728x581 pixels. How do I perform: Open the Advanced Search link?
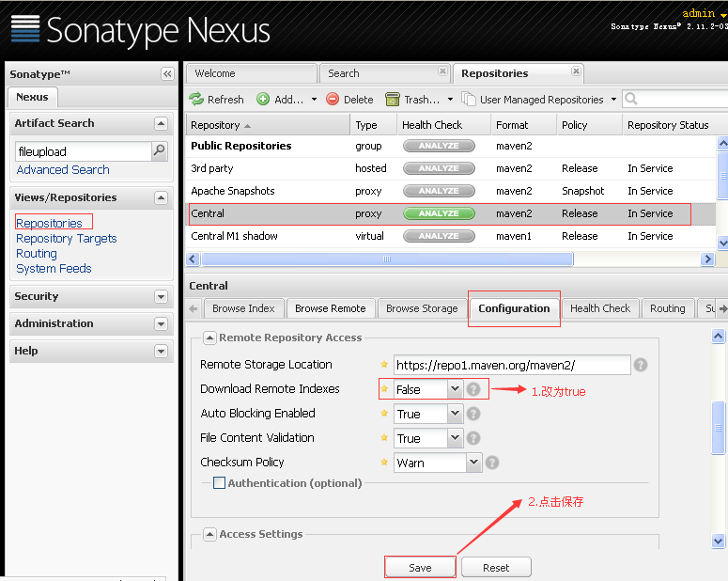63,169
